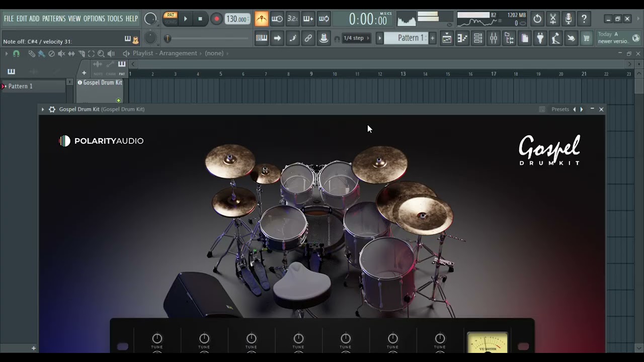Select previous preset arrow

pyautogui.click(x=575, y=109)
